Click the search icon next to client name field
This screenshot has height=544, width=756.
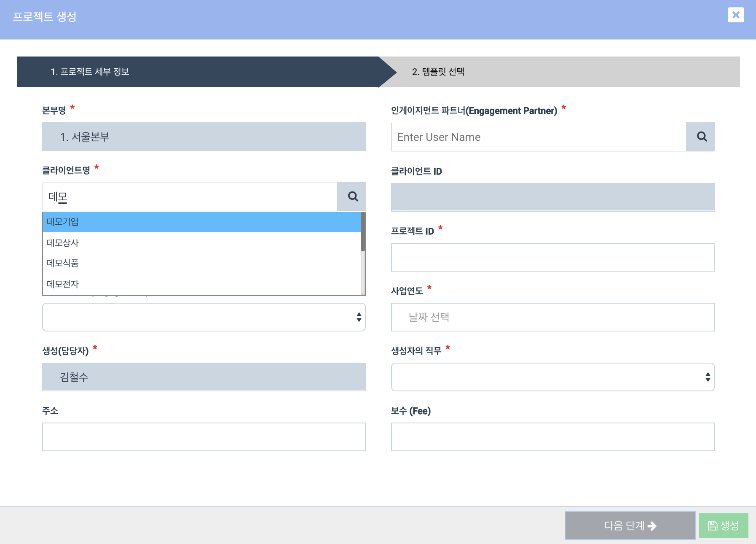[352, 197]
